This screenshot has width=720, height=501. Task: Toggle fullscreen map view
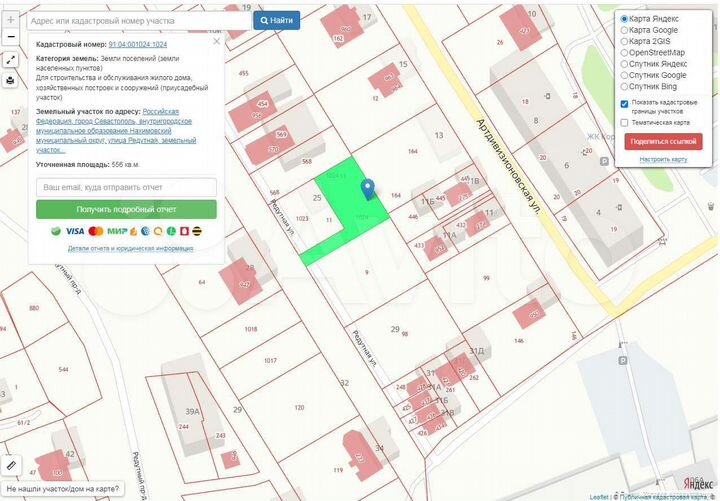tap(10, 60)
